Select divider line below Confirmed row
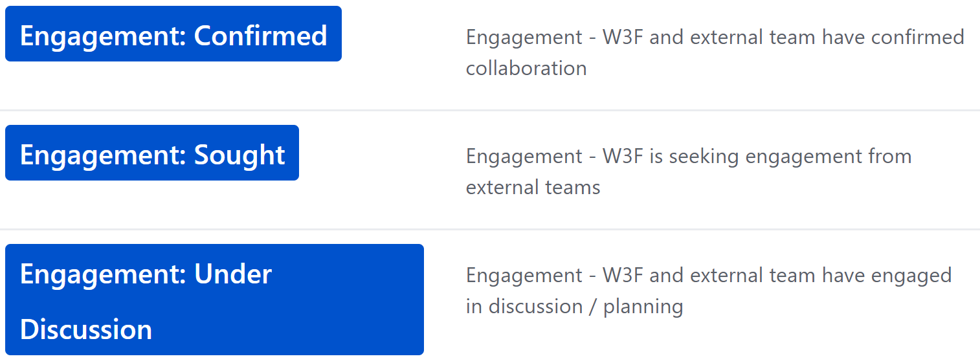Screen dimensions: 980x363 coord(490,110)
